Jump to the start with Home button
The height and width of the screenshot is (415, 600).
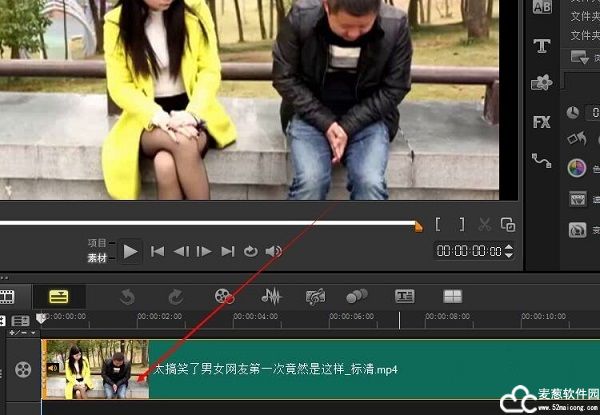(157, 251)
